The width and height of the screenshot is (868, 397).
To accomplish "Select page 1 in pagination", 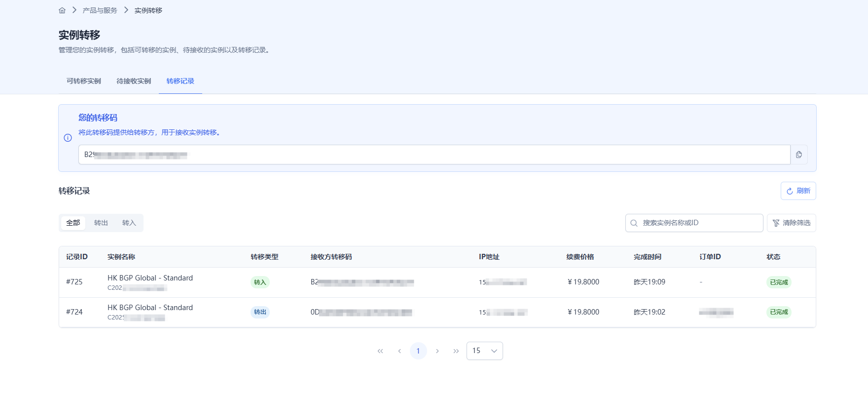I will pyautogui.click(x=418, y=351).
